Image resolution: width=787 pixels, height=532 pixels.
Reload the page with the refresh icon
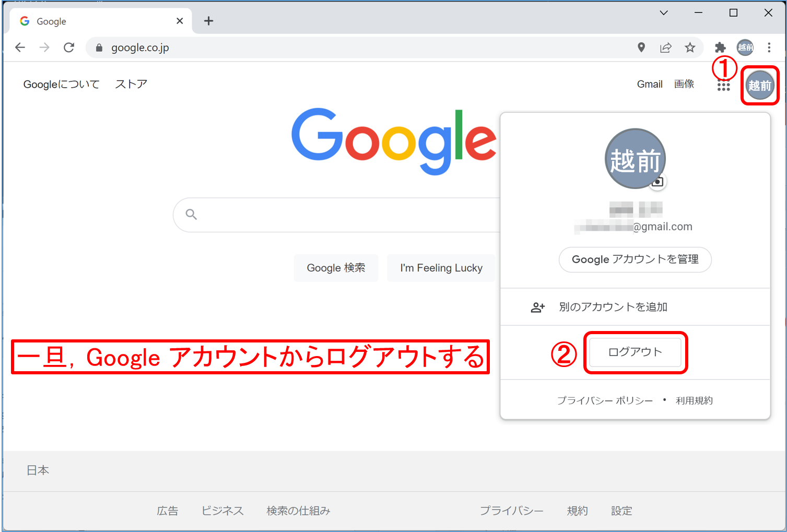click(x=69, y=48)
